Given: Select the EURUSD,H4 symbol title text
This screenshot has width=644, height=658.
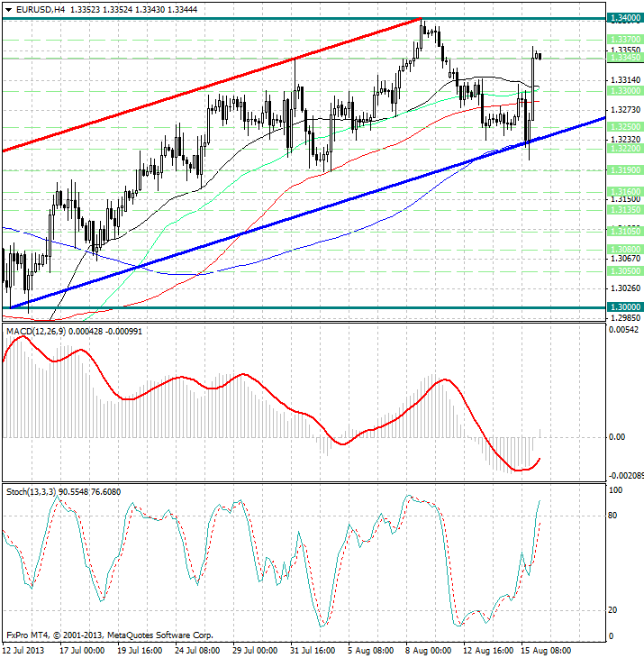Looking at the screenshot, I should 41,9.
